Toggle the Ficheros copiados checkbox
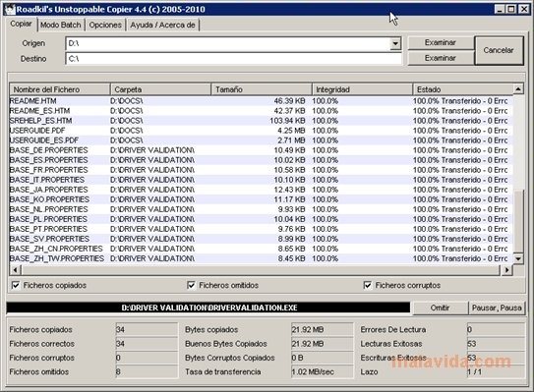The width and height of the screenshot is (534, 392). pyautogui.click(x=16, y=285)
